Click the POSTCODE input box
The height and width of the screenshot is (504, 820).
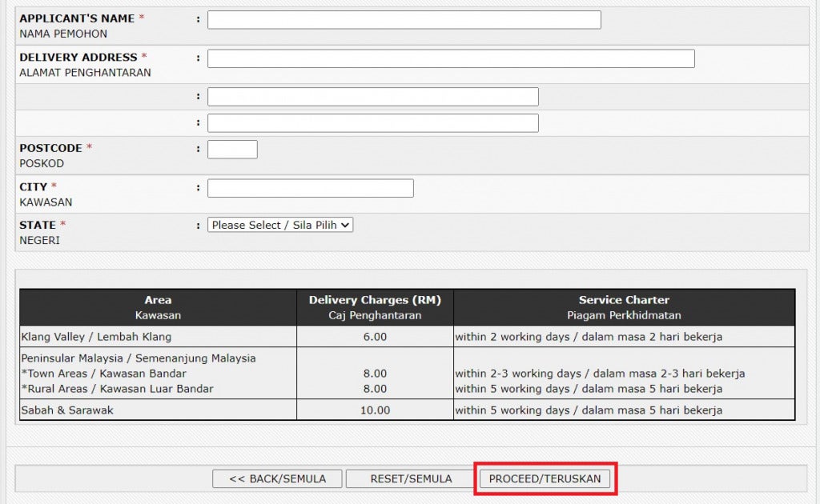232,149
